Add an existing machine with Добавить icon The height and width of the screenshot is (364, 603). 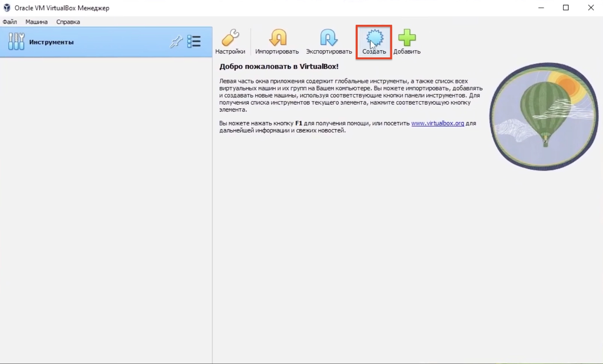pyautogui.click(x=407, y=41)
